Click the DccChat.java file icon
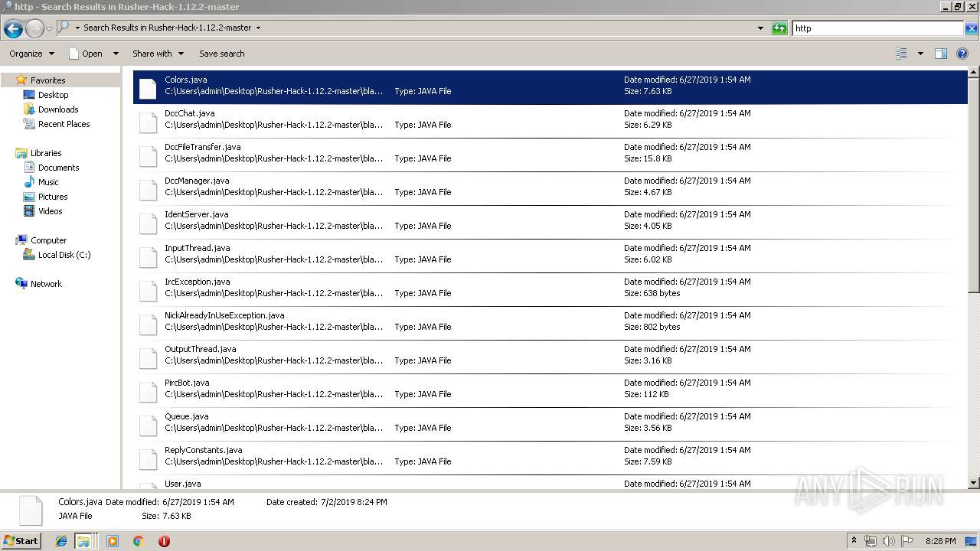This screenshot has height=551, width=980. tap(148, 122)
